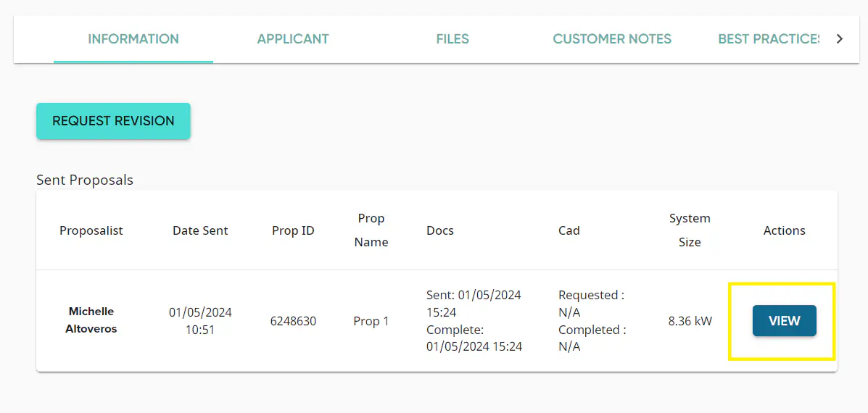Viewport: 868px width, 413px height.
Task: Select the Cad Requested N/A text
Action: point(591,304)
